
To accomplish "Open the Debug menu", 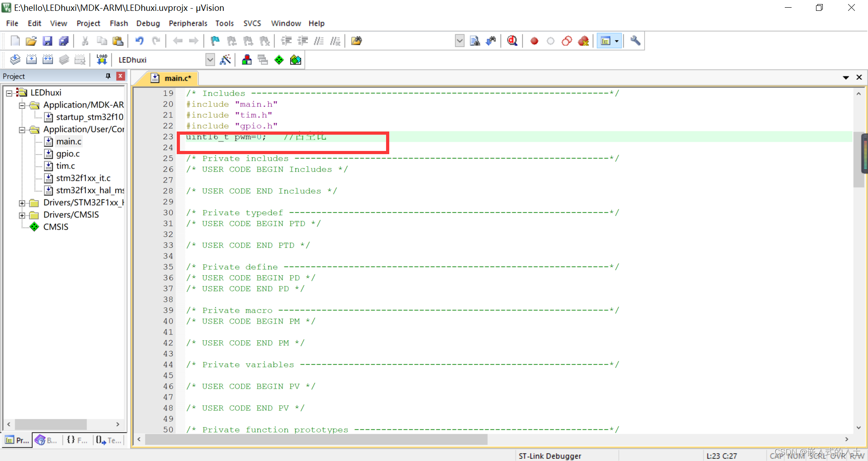I will tap(148, 23).
